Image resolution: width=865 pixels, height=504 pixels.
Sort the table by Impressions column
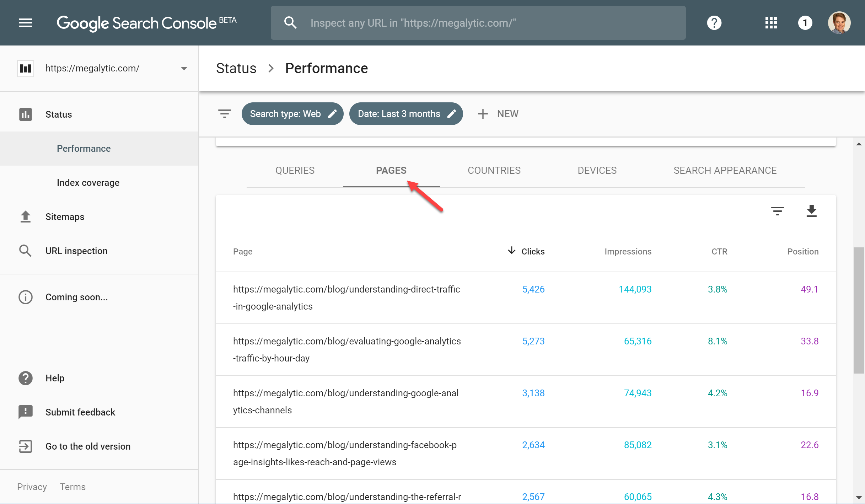point(628,251)
